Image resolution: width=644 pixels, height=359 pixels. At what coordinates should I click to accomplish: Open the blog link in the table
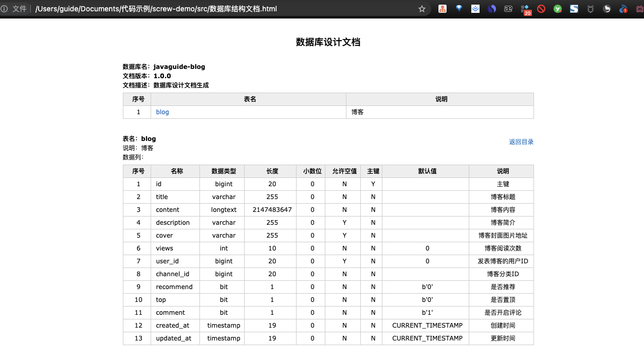pos(162,112)
